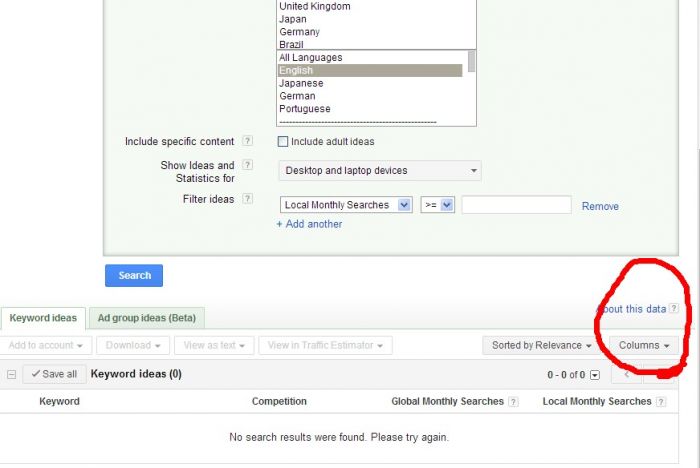Open Local Monthly Searches filter dropdown
Viewport: 700px width, 468px height.
346,205
